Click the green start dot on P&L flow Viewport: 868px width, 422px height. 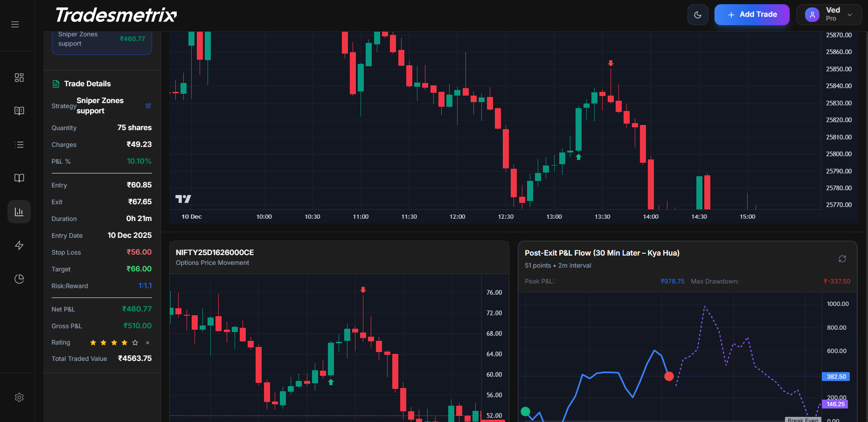click(x=526, y=411)
